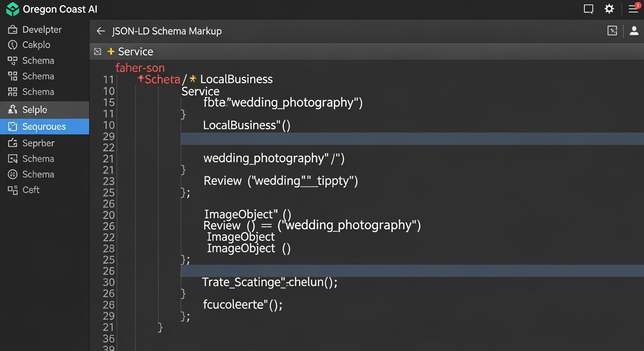The width and height of the screenshot is (644, 351).
Task: Expand the faher-son annotation above the code
Action: [140, 68]
